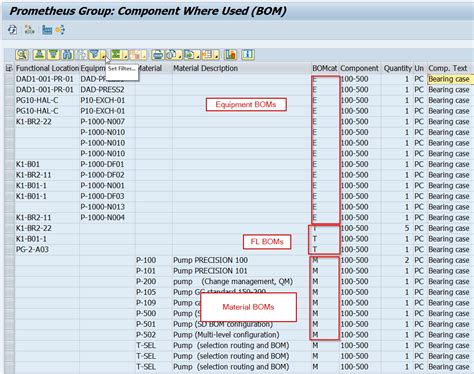Open the Graphic chart icon
The width and height of the screenshot is (474, 374).
point(231,55)
